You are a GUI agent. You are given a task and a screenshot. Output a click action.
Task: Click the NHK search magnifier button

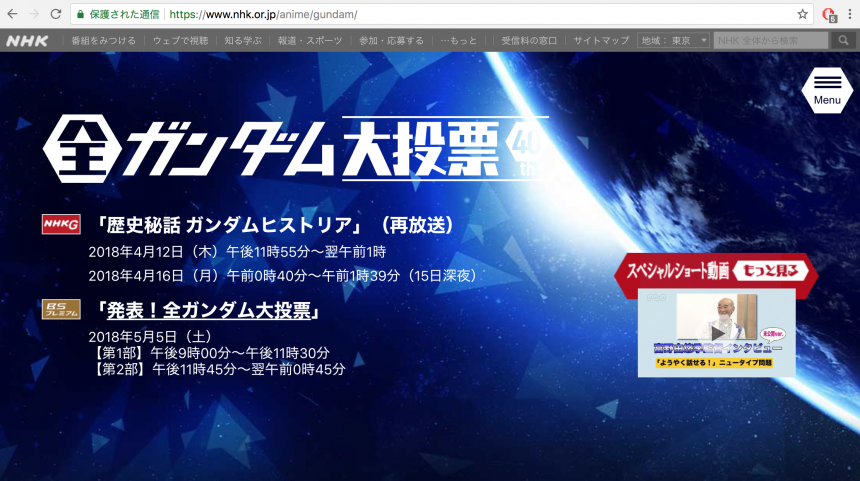point(844,41)
